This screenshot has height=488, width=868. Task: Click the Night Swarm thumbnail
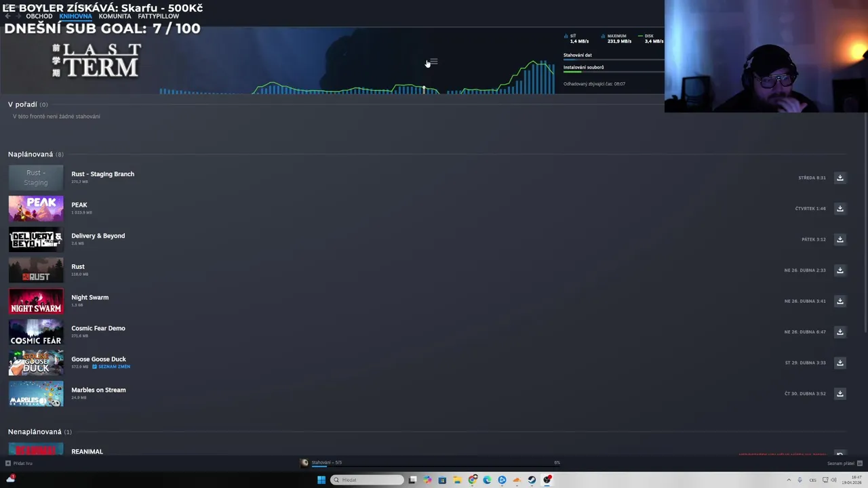click(36, 301)
